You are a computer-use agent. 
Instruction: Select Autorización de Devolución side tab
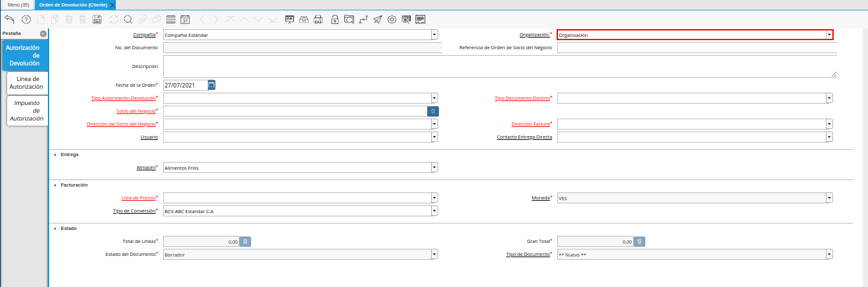click(x=25, y=56)
